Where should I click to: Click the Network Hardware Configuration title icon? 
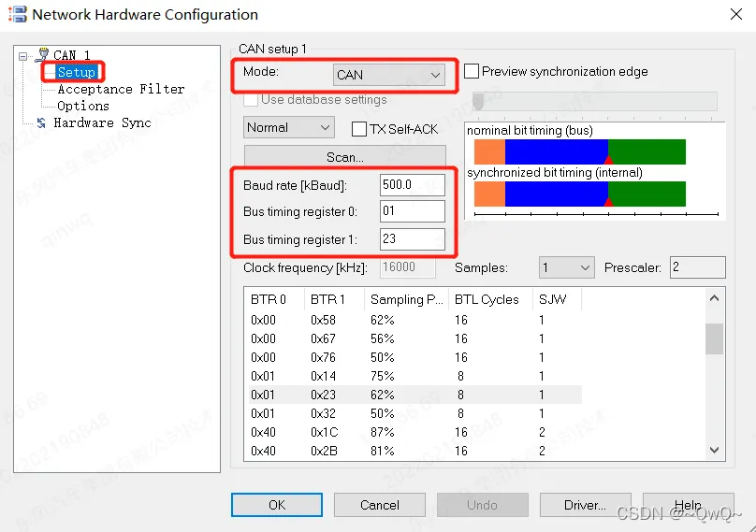point(17,15)
